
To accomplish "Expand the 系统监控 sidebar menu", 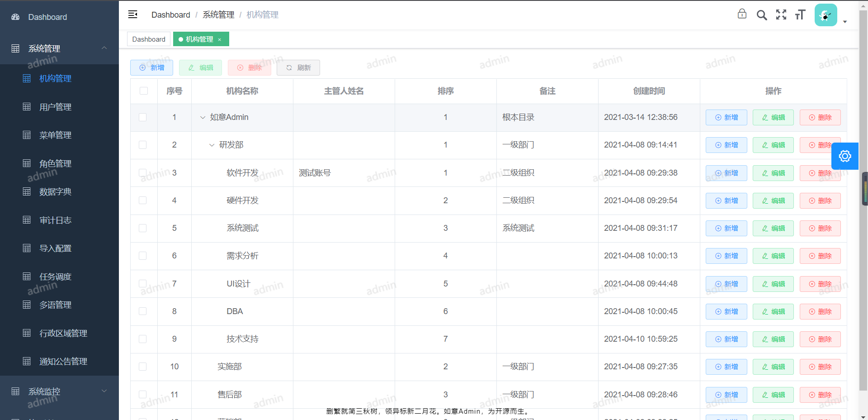I will tap(59, 391).
